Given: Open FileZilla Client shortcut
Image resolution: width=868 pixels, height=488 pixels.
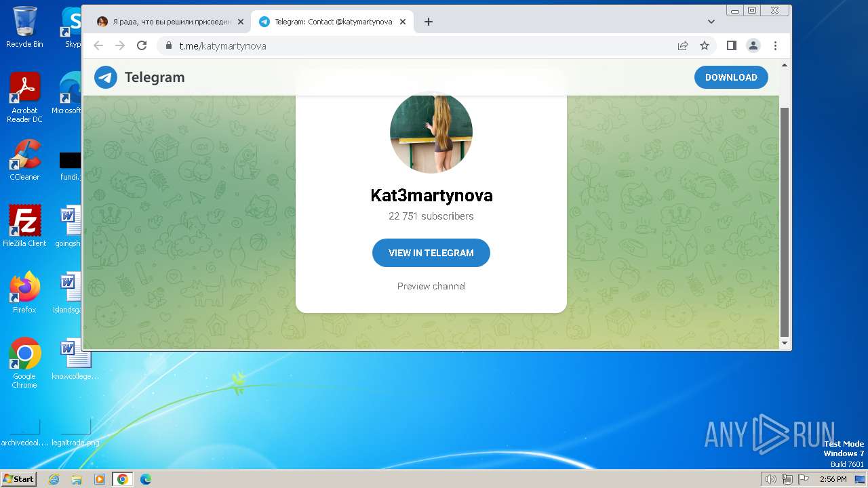Looking at the screenshot, I should click(24, 226).
